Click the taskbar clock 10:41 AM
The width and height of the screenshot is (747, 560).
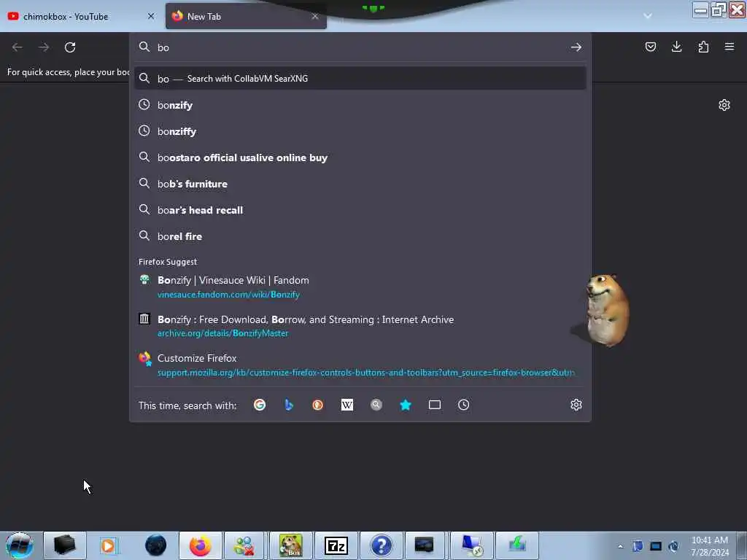[x=710, y=545]
